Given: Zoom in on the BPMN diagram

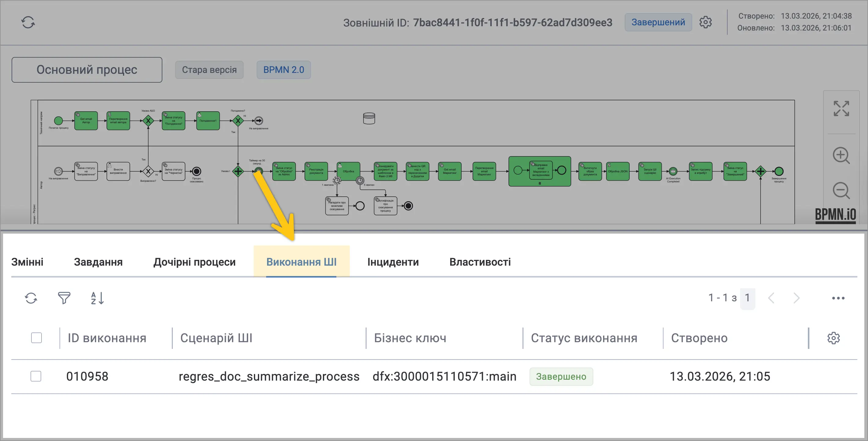Looking at the screenshot, I should pos(841,155).
